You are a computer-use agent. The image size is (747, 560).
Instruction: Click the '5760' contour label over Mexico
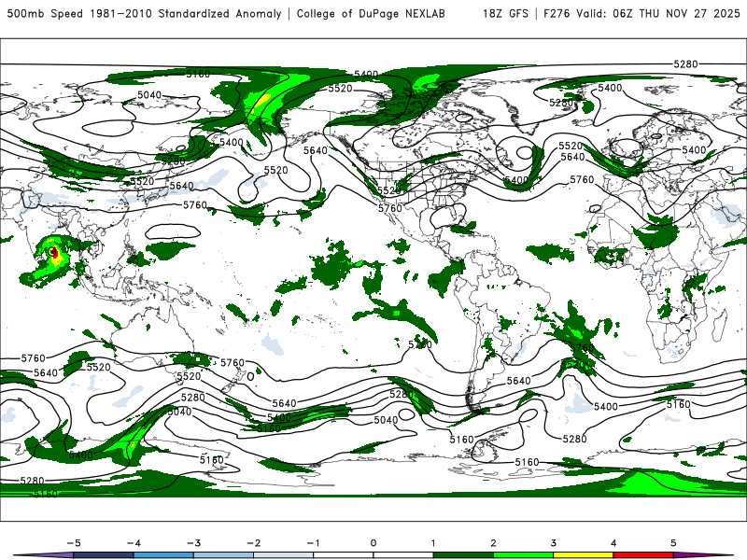390,208
